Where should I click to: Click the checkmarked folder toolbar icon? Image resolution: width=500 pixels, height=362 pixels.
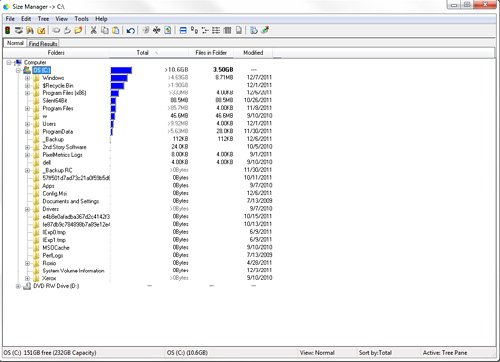41,30
